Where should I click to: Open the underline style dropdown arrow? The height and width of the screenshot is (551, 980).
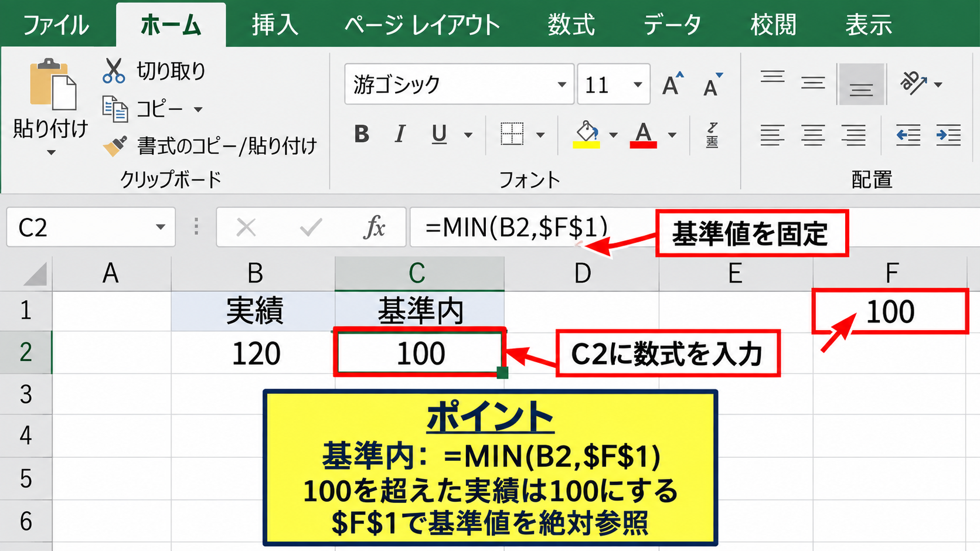[x=468, y=135]
